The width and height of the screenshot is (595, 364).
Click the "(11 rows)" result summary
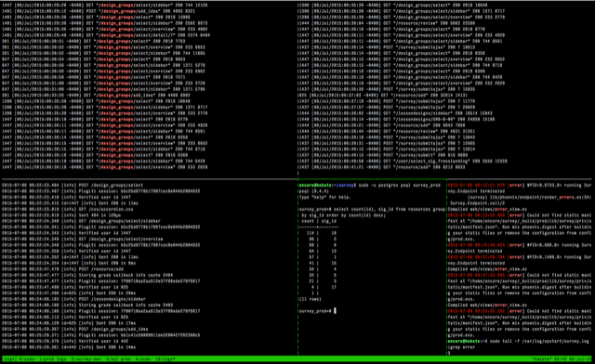point(311,299)
